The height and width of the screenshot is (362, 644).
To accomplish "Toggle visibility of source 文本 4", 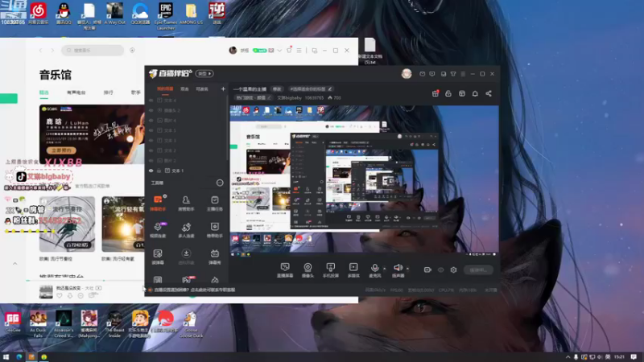I will [x=151, y=100].
